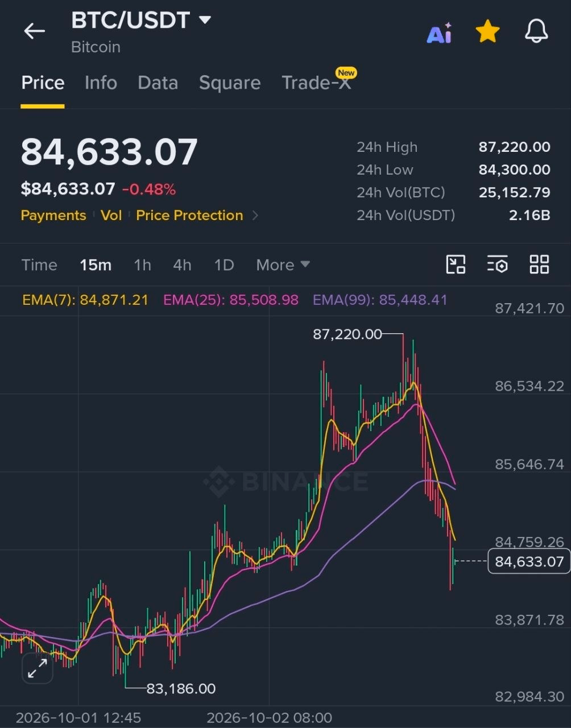Screen dimensions: 571x728
Task: Tap the Bitcoin subtitle under pair name
Action: (96, 47)
